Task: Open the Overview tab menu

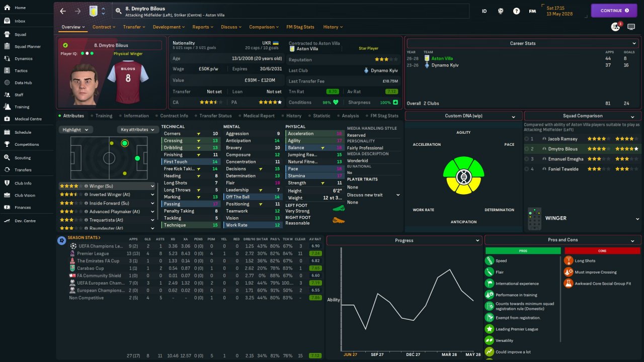Action: [x=73, y=27]
